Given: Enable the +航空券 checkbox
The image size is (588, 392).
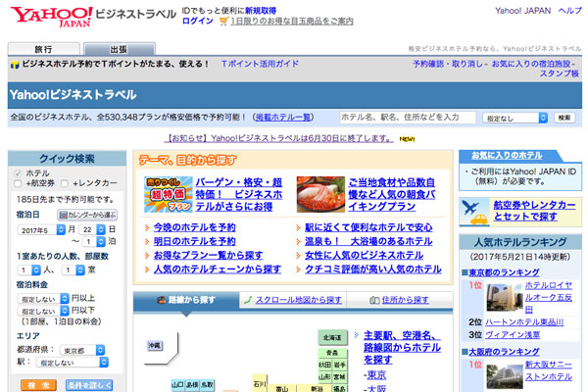Looking at the screenshot, I should click(x=18, y=183).
